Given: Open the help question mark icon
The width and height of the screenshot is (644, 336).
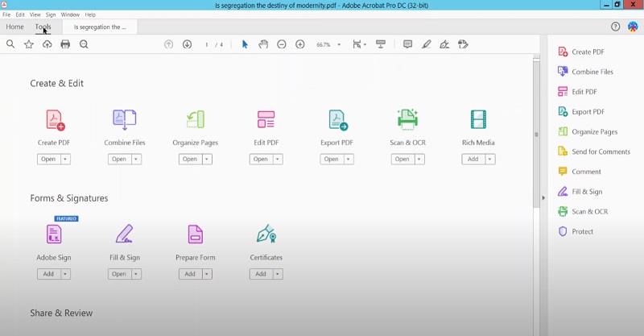Looking at the screenshot, I should click(x=615, y=27).
